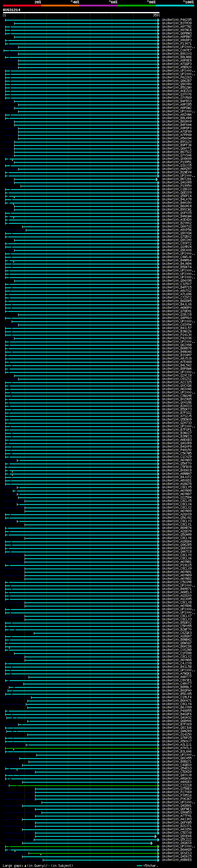Click hit label UniRef100_A1BQ78
Image resolution: width=197 pixels, height=868 pixels.
pos(176,484)
